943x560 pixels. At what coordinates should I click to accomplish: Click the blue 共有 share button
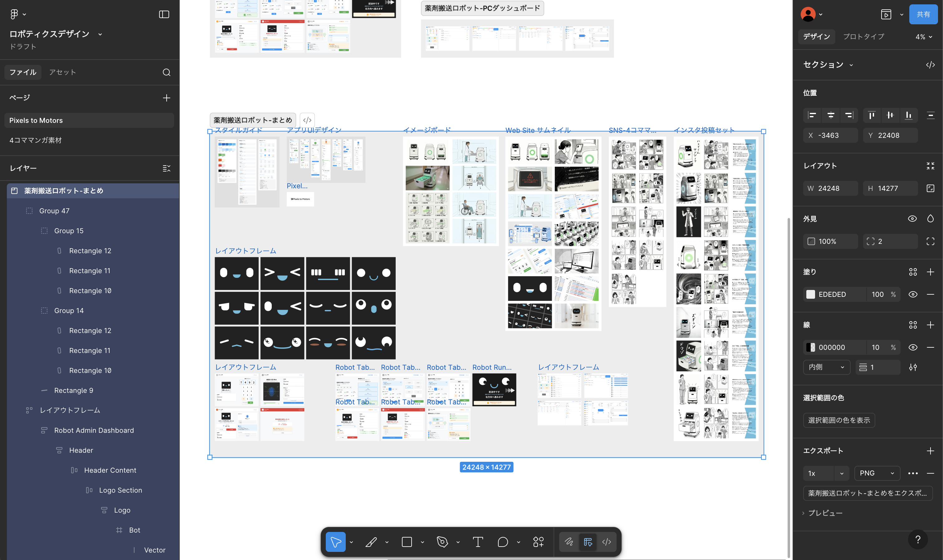923,14
